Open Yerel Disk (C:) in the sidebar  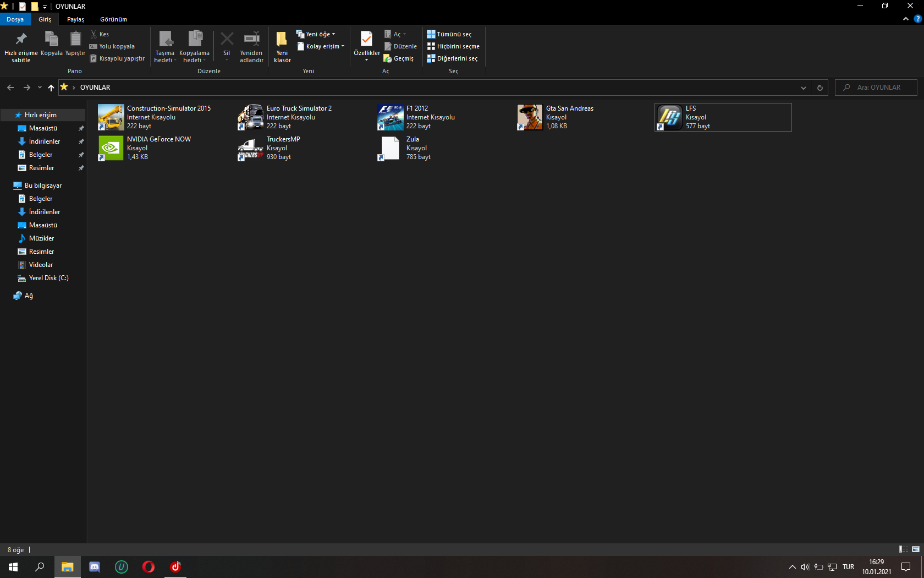[43, 278]
